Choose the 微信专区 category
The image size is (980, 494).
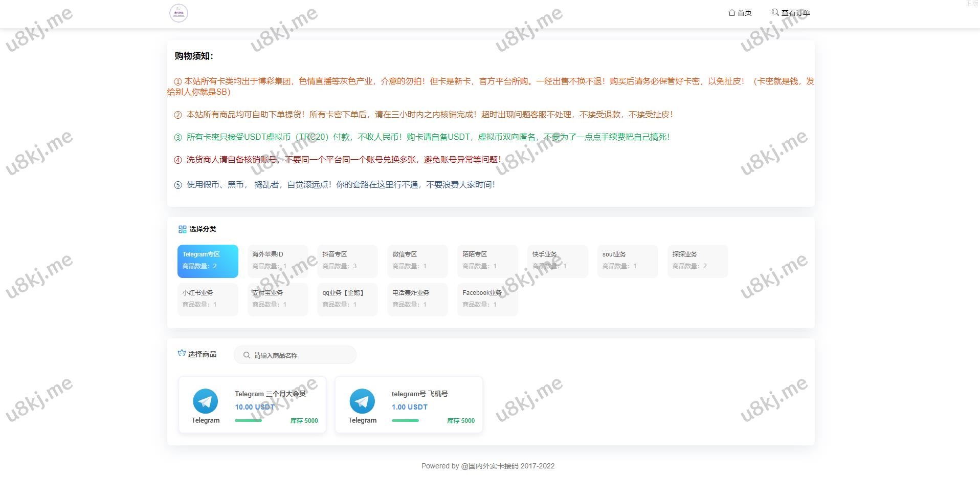coord(417,261)
